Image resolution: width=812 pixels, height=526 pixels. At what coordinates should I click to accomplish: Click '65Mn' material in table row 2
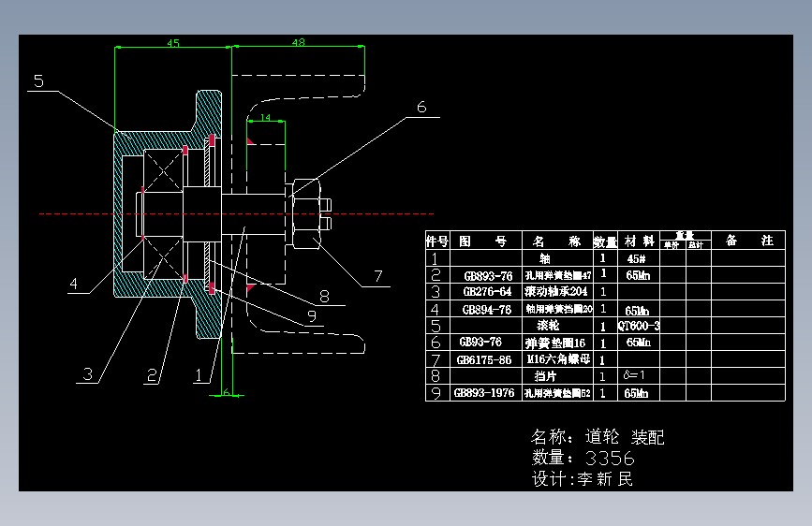coord(638,275)
